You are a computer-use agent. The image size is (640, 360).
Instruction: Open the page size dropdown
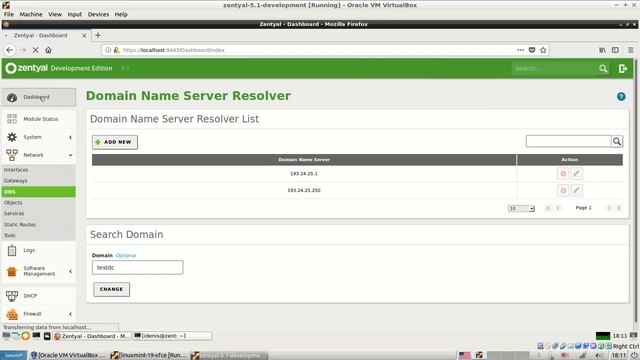coord(521,209)
